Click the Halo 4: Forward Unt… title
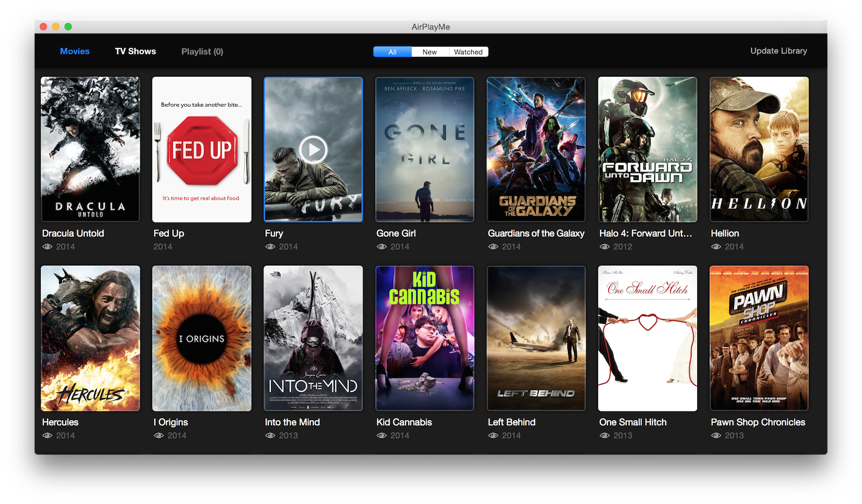The width and height of the screenshot is (862, 504). [x=646, y=233]
